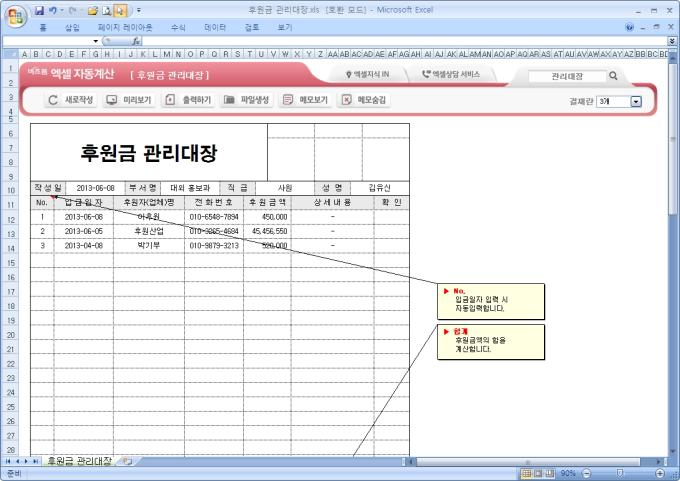This screenshot has height=481, width=680.
Task: Click the magnifier search icon
Action: [613, 76]
